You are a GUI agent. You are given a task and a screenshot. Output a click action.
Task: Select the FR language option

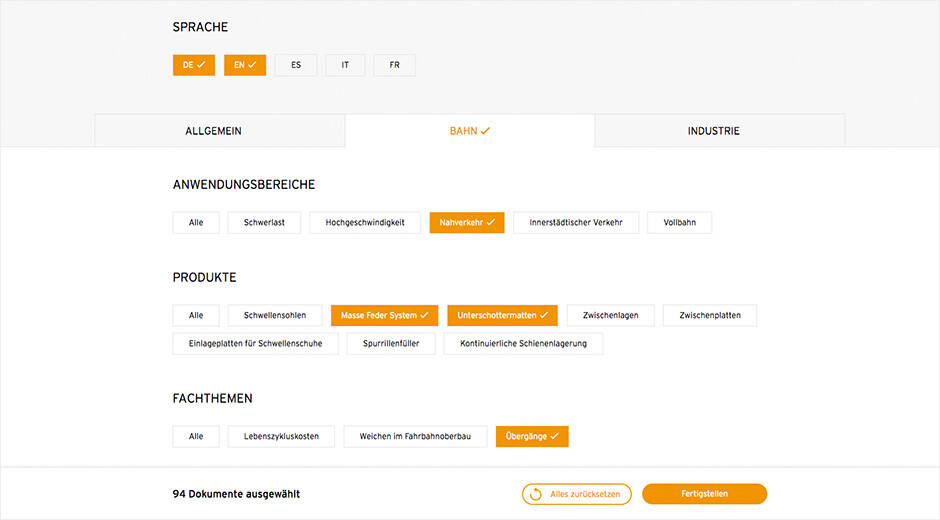(395, 65)
